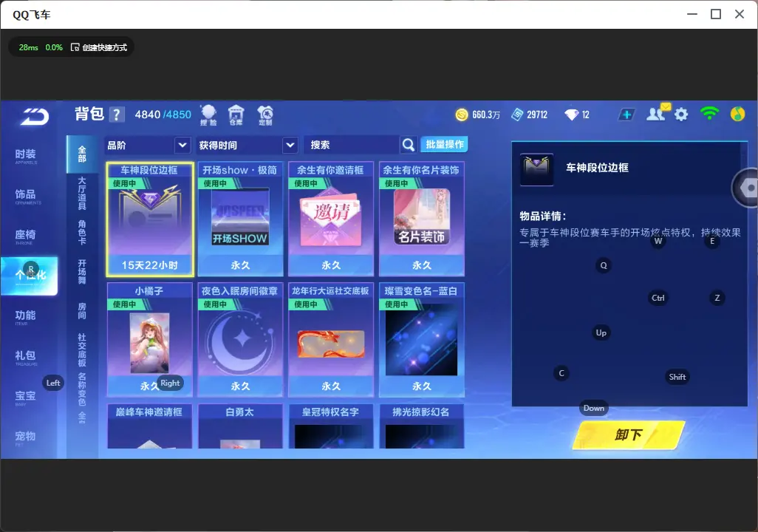Click the Ctrl key mapping overlay

[658, 298]
